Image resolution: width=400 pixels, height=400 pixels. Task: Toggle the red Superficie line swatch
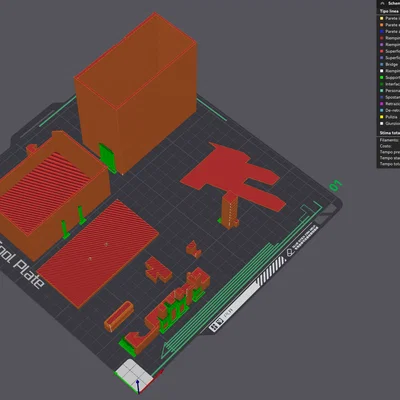tap(382, 51)
